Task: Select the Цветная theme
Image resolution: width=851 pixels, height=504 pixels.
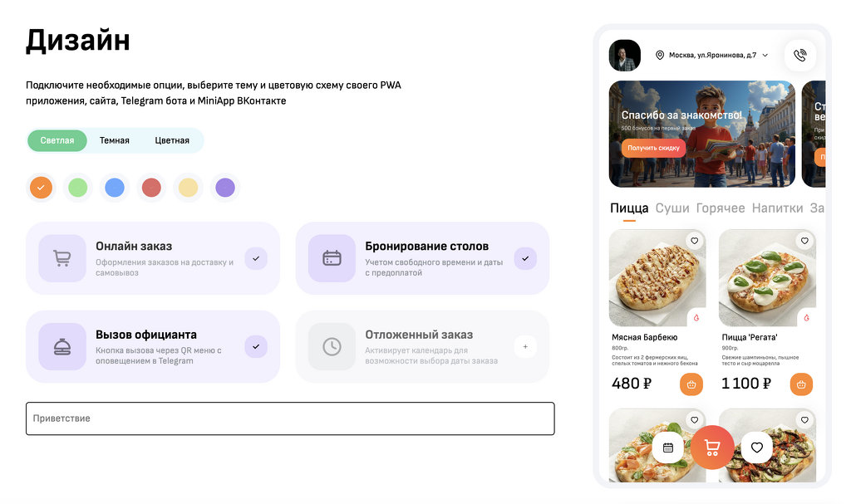Action: (x=172, y=140)
